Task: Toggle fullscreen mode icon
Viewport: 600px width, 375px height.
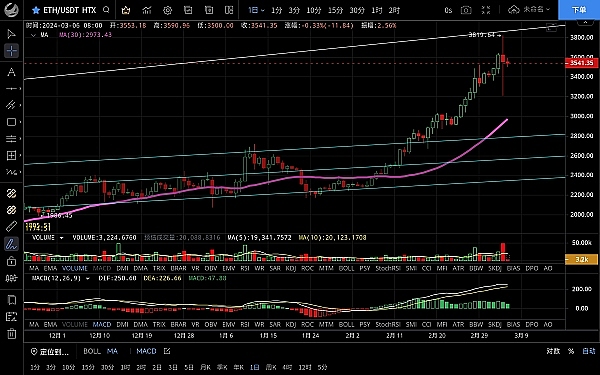Action: tap(486, 10)
